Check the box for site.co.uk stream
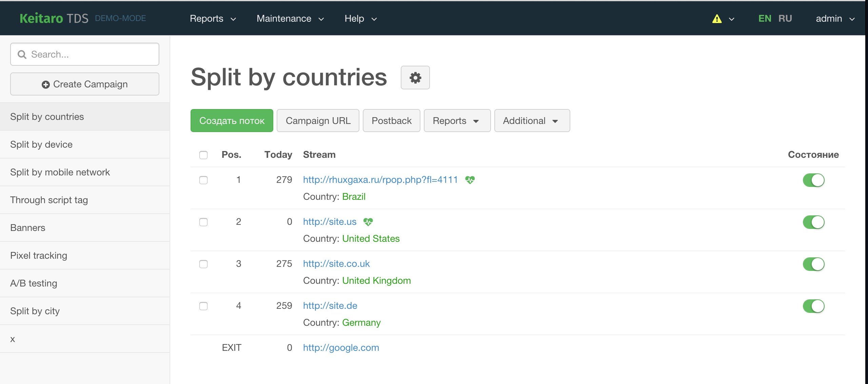The width and height of the screenshot is (868, 384). point(203,264)
